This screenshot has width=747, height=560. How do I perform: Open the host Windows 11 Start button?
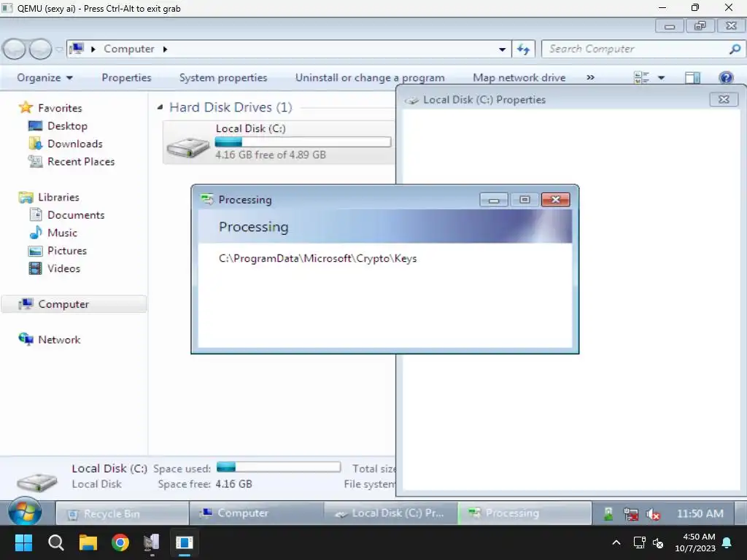[x=23, y=542]
